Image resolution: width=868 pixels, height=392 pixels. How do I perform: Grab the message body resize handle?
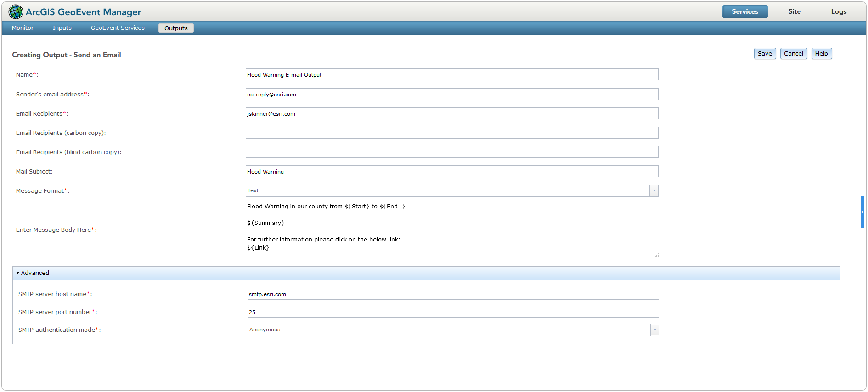[x=657, y=255]
